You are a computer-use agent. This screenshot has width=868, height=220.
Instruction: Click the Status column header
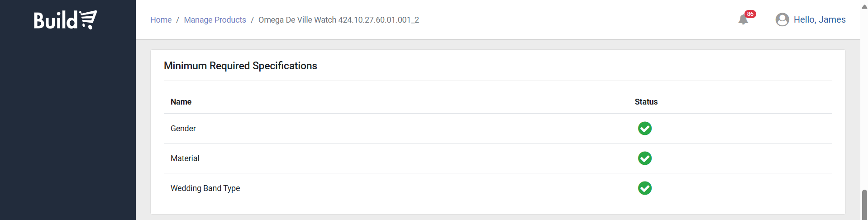(646, 102)
